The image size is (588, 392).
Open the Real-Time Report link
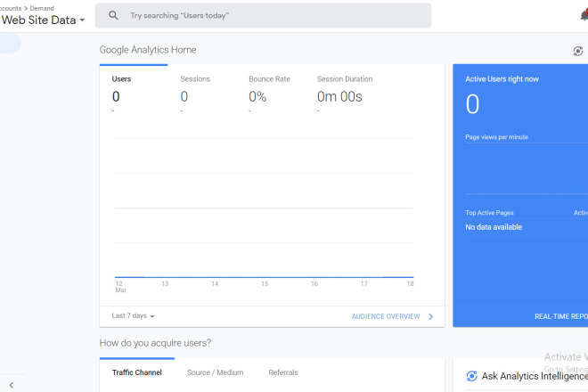coord(561,316)
